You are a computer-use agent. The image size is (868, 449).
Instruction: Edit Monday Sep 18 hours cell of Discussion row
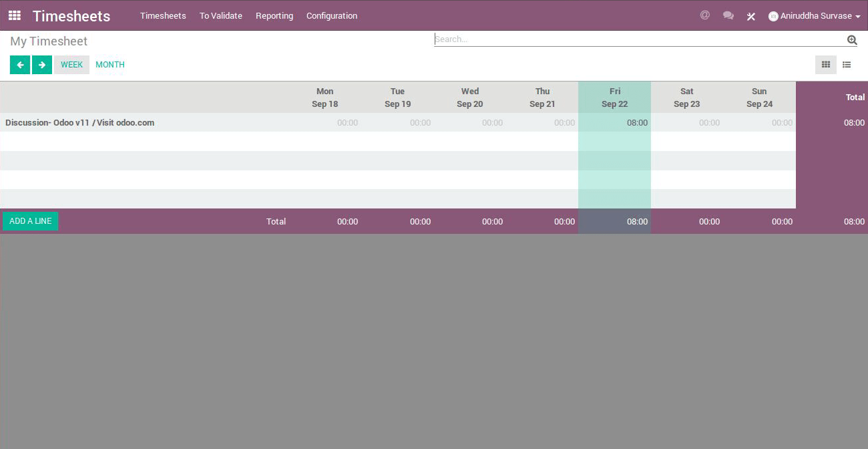coord(325,123)
